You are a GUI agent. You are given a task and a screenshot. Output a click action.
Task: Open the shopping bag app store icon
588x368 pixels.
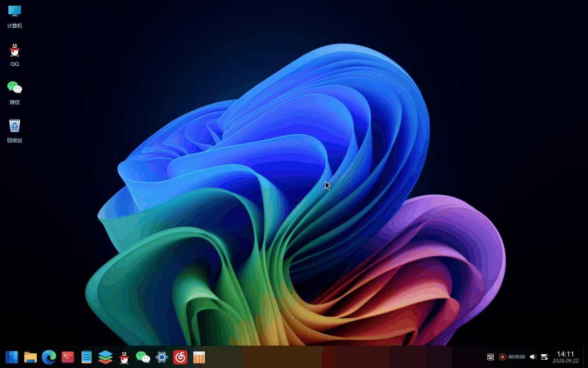pyautogui.click(x=199, y=357)
